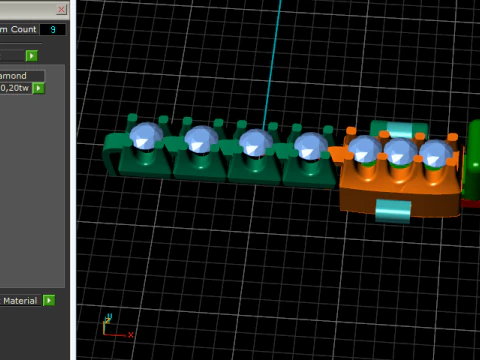The height and width of the screenshot is (360, 480).
Task: Click the green clasp loop at left end
Action: (112, 154)
